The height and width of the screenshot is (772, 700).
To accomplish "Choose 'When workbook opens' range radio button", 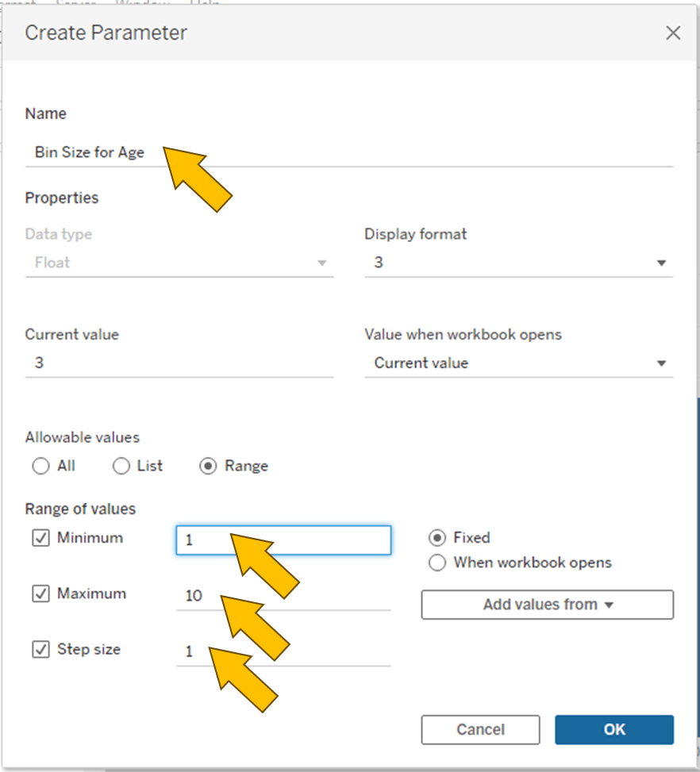I will pos(437,563).
